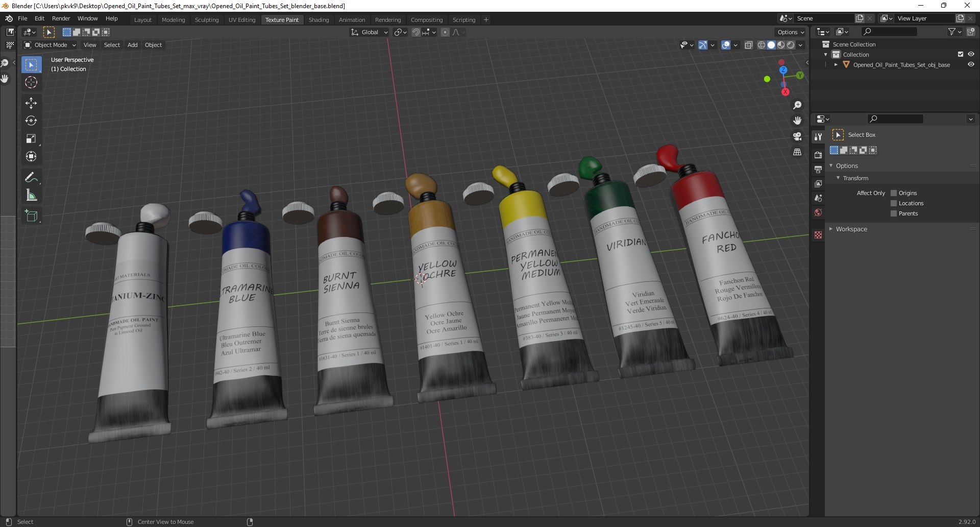This screenshot has width=980, height=527.
Task: Switch perspective/orthographic with the grid gizmo
Action: 797,152
